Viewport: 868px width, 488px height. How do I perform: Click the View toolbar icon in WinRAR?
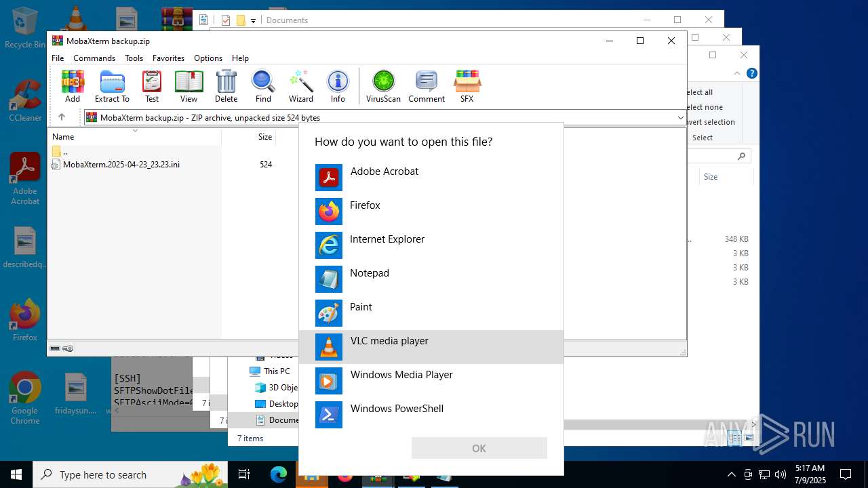[x=189, y=86]
